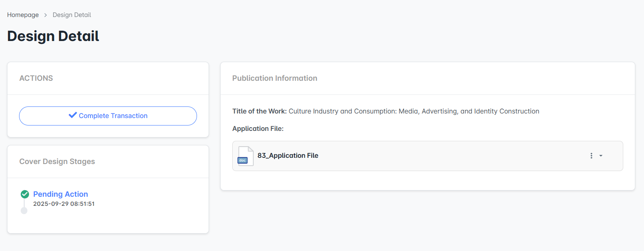Click the gray timeline end dot
The height and width of the screenshot is (251, 644).
[24, 211]
